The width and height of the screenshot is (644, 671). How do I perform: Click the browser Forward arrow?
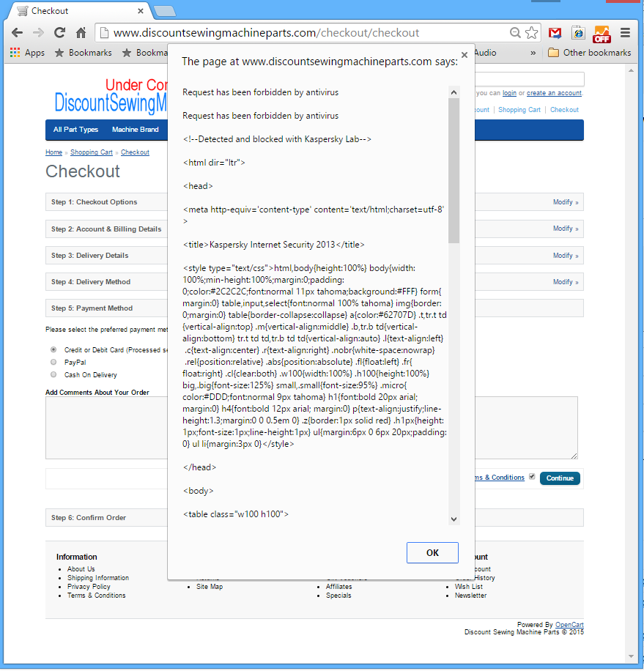(x=39, y=32)
